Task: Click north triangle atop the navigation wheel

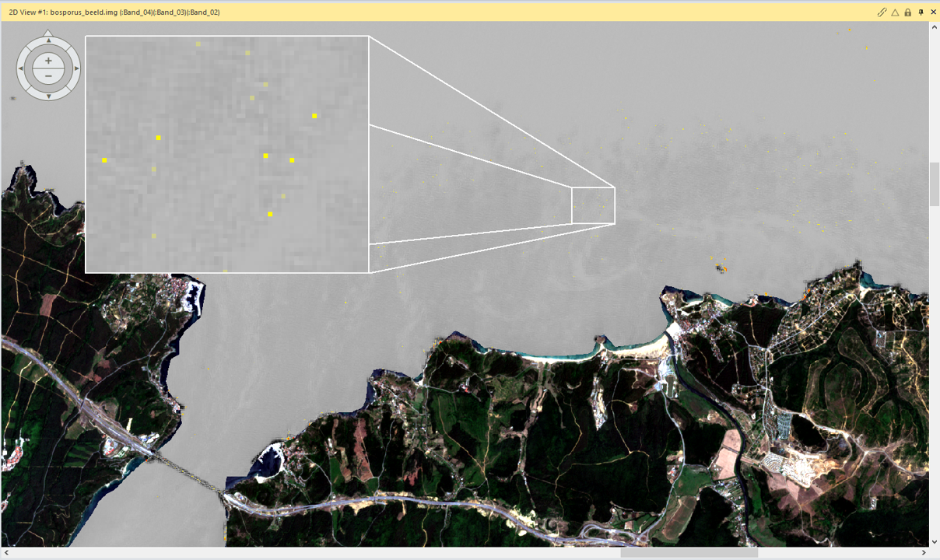Action: coord(48,33)
